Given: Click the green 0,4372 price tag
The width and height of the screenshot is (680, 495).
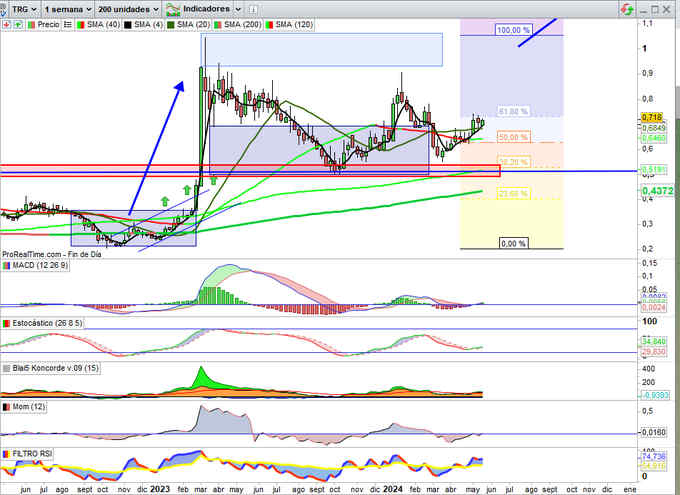Looking at the screenshot, I should (657, 191).
